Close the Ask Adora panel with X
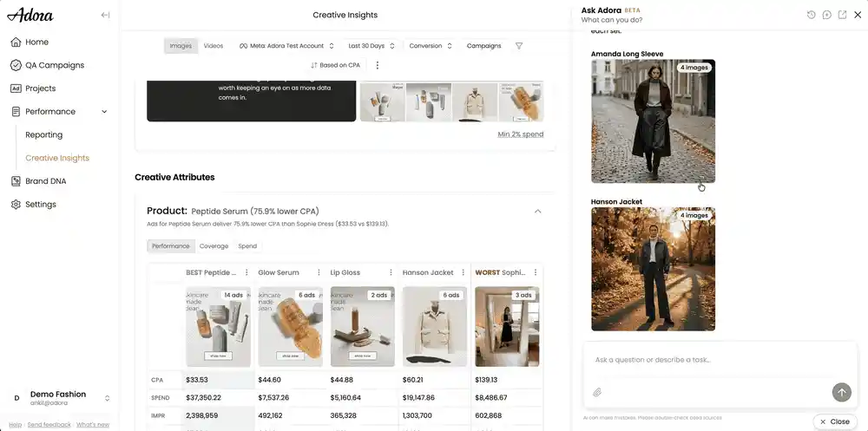The image size is (868, 431). [858, 15]
